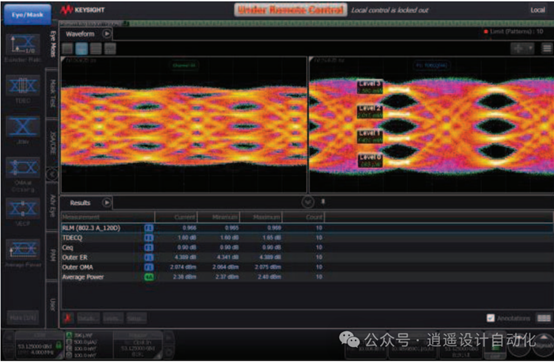Viewport: 554px width, 362px height.
Task: Click the pattern acquisition progress bar
Action: 306,23
